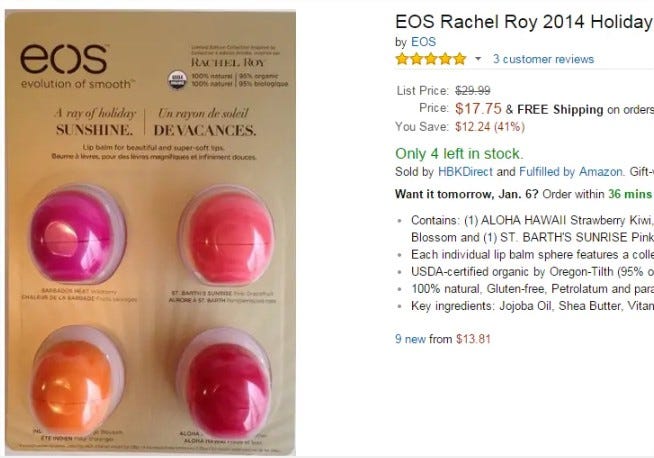Click the EOS Rachel Roy 2014 Holiday title
Screen dimensions: 654x458
524,22
